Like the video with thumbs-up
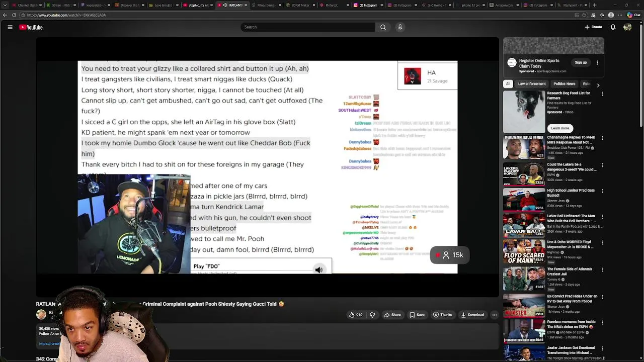 point(356,315)
